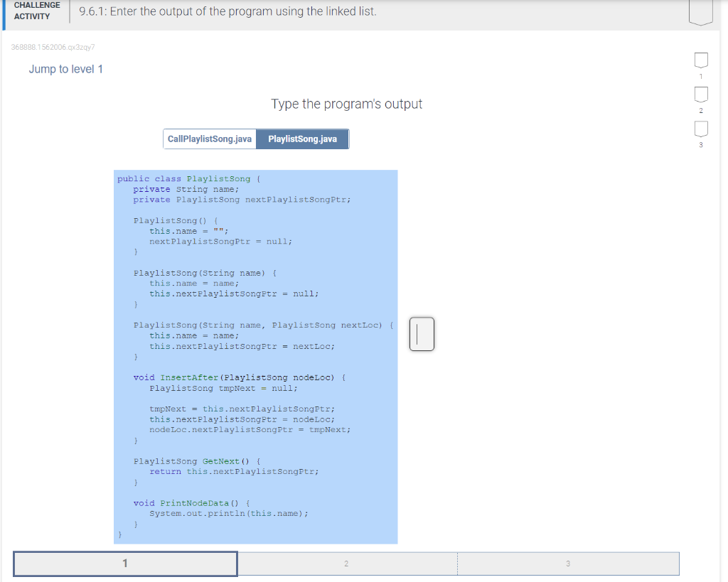
Task: Select the highlighted level 1 segment
Action: pyautogui.click(x=125, y=564)
